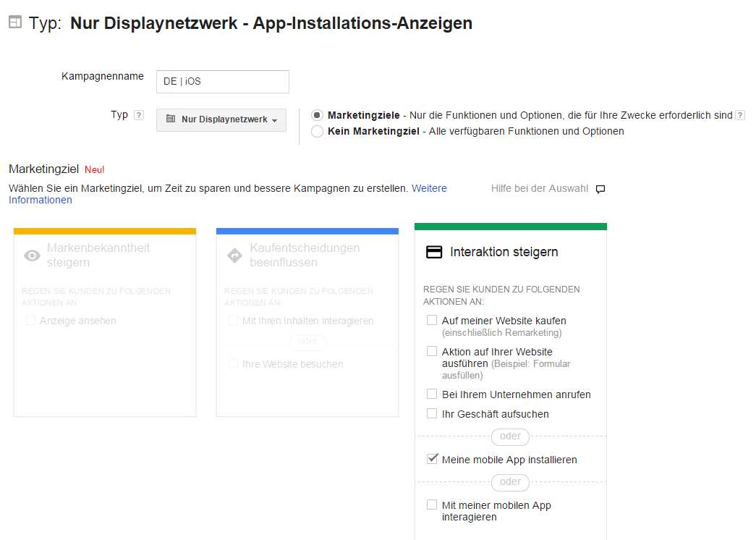The image size is (756, 540).
Task: Click the campaign type icon beside the title
Action: (14, 22)
